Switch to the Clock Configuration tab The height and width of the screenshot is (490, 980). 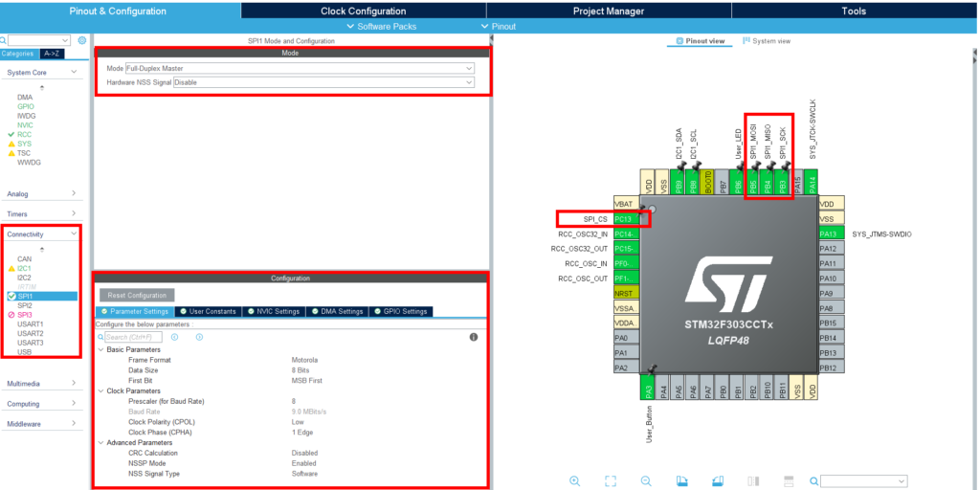tap(363, 11)
